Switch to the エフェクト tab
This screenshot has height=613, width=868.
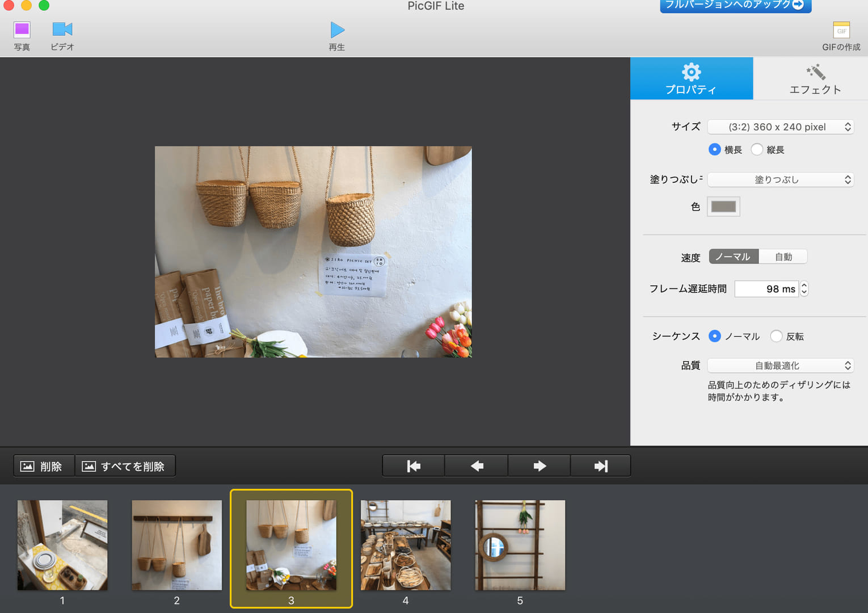pyautogui.click(x=814, y=79)
